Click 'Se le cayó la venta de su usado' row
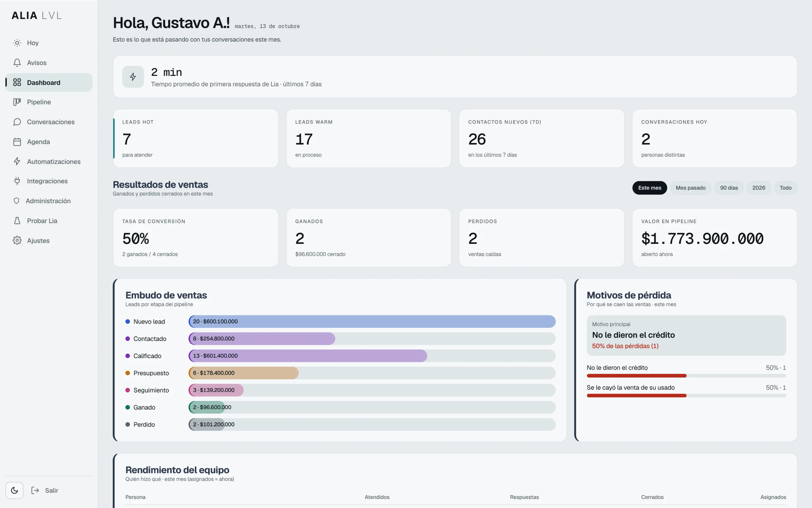This screenshot has width=812, height=508. [x=686, y=391]
